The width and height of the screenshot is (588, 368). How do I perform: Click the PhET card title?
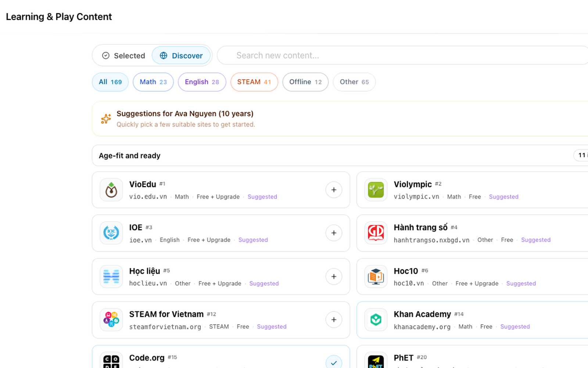(404, 358)
